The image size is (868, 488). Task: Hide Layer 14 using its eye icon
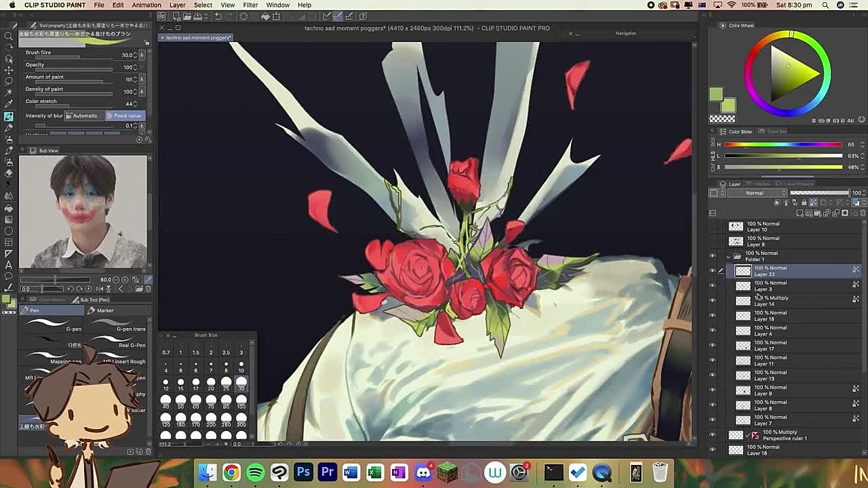coord(712,301)
